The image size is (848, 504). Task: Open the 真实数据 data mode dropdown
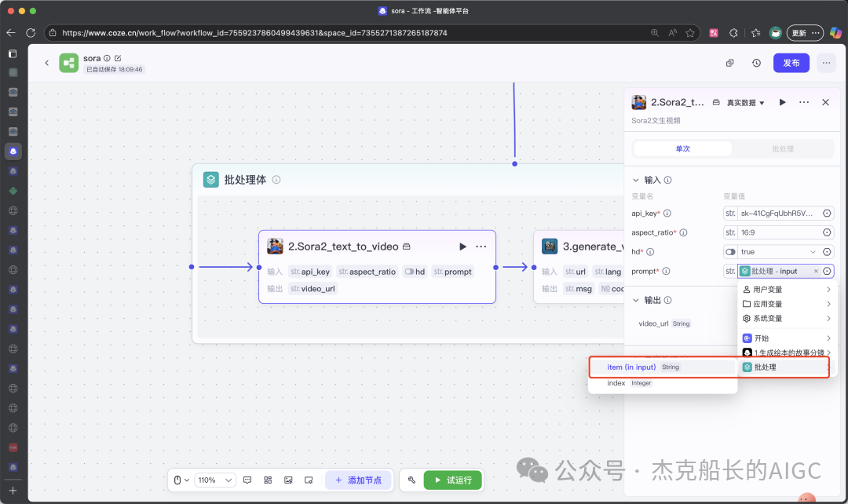745,103
